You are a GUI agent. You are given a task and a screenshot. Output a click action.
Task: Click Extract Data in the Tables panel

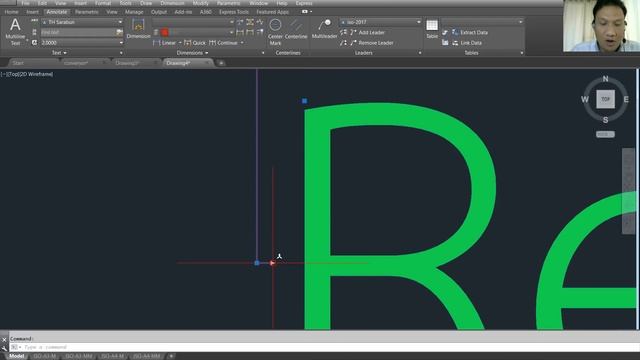(470, 32)
